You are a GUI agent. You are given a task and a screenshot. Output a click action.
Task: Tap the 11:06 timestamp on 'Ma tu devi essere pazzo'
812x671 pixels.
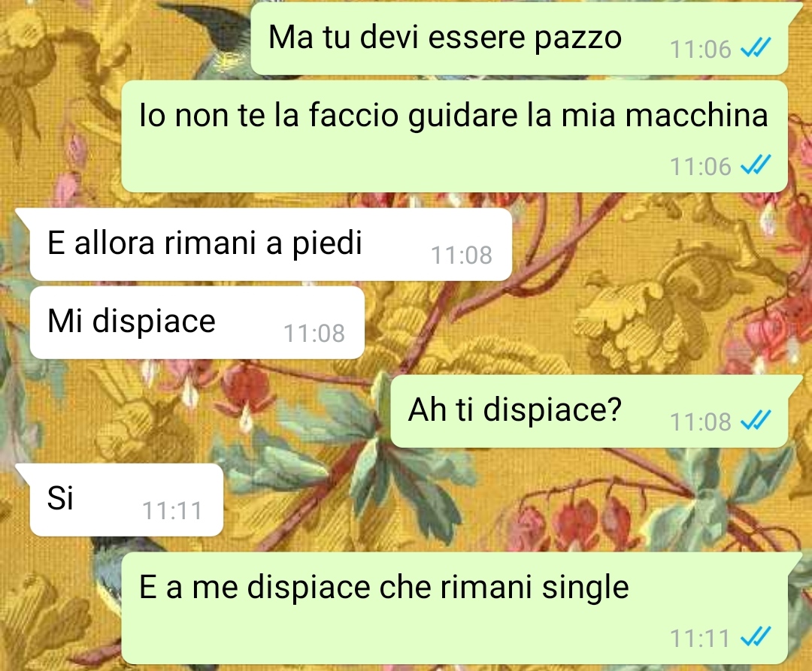click(x=700, y=50)
